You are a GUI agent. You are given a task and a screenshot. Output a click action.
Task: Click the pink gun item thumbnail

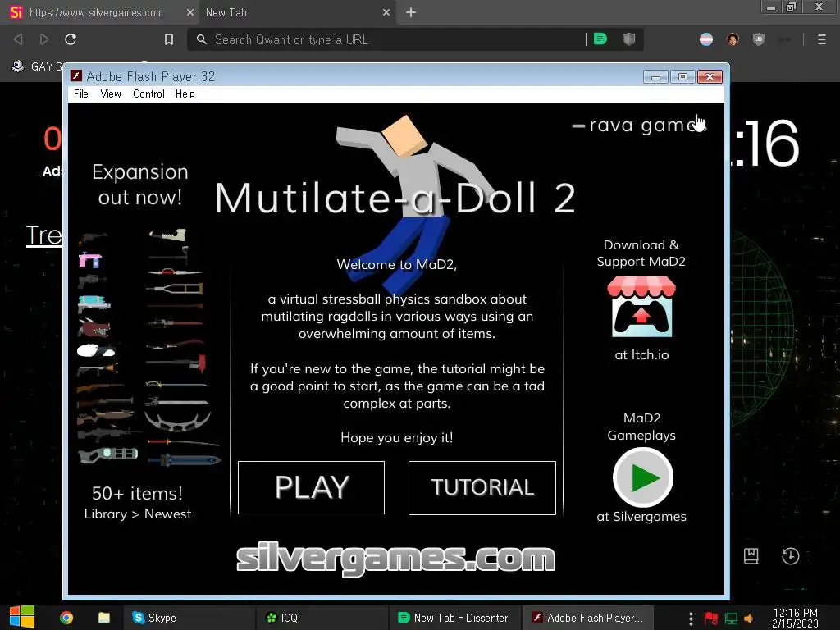tap(90, 260)
